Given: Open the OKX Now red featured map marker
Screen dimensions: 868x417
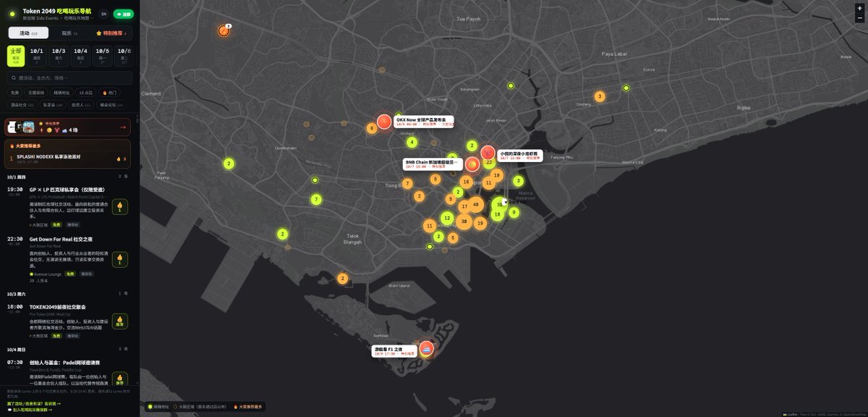Looking at the screenshot, I should [384, 122].
